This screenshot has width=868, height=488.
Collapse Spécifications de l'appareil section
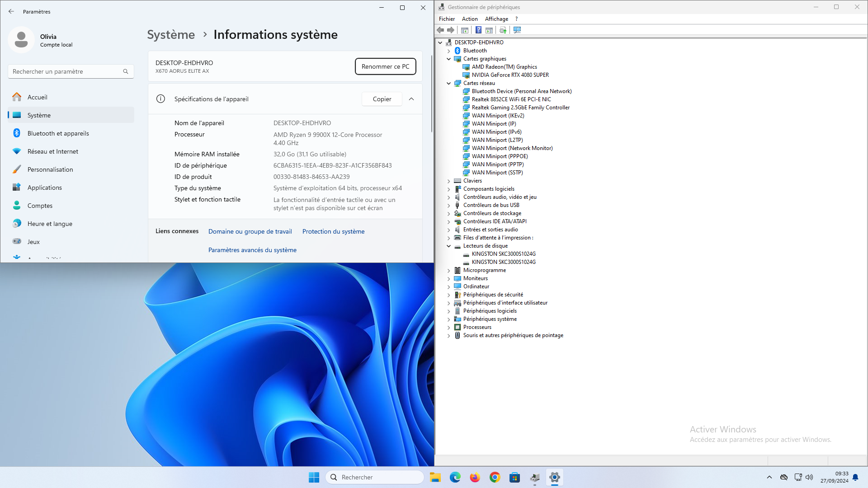411,99
